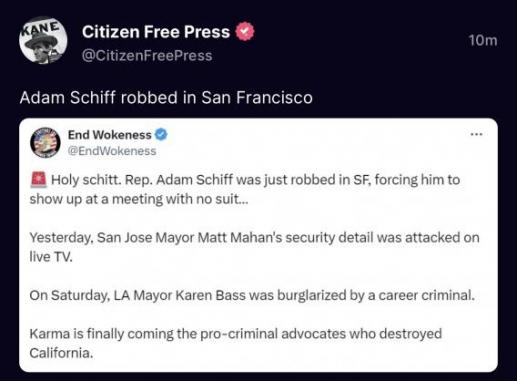Open the @CitizenFreePress handle
The width and height of the screenshot is (517, 381).
(x=147, y=56)
